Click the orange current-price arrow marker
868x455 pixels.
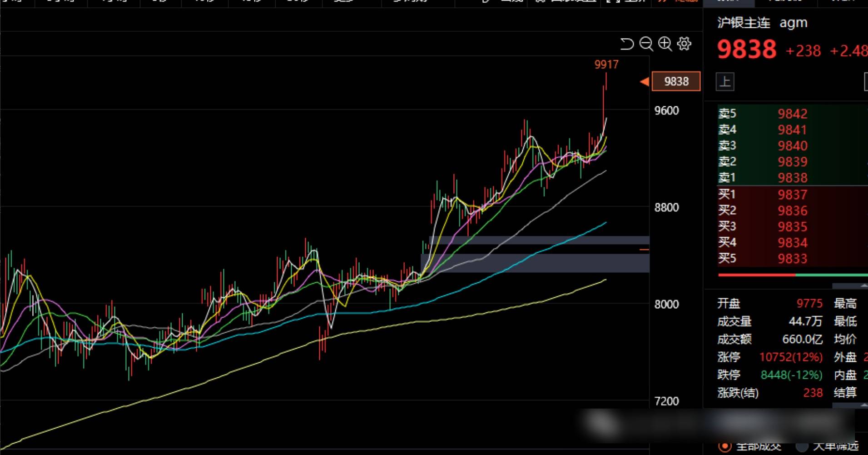click(x=644, y=82)
